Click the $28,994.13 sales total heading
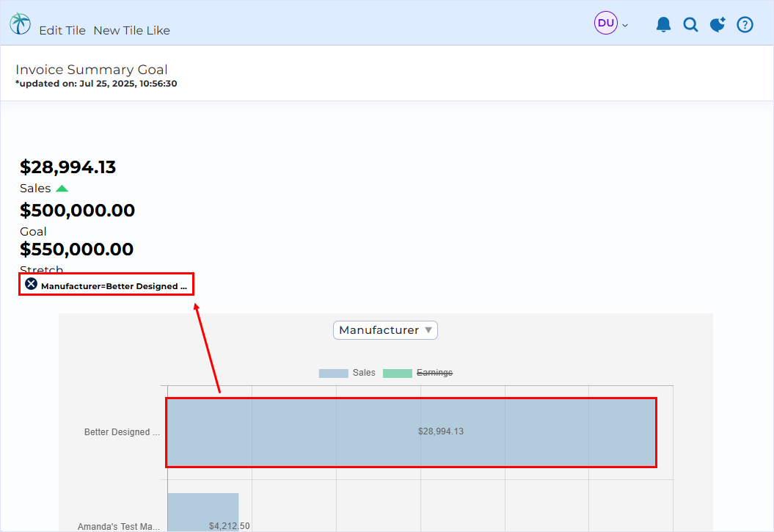This screenshot has width=774, height=532. tap(67, 167)
